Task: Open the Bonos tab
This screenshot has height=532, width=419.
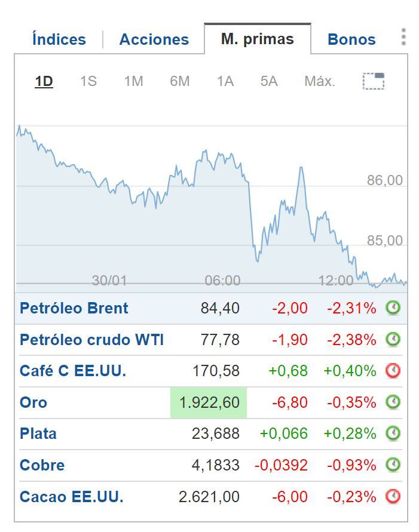Action: pos(351,39)
